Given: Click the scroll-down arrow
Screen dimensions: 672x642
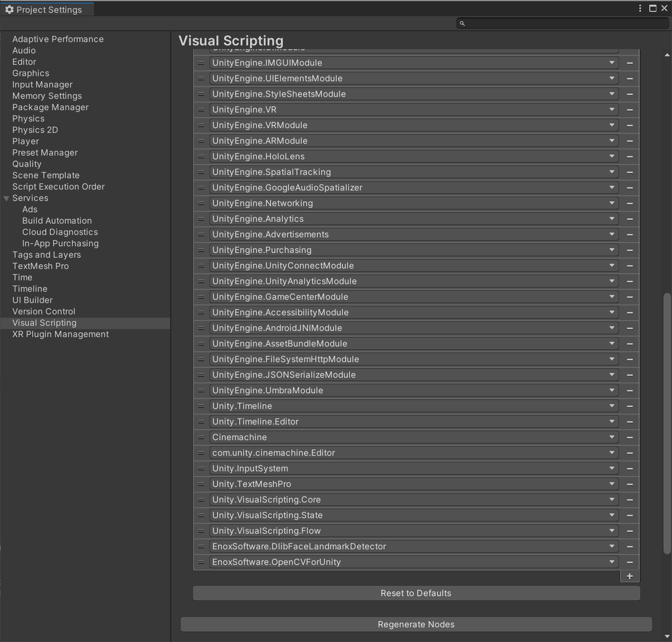Looking at the screenshot, I should tap(667, 636).
